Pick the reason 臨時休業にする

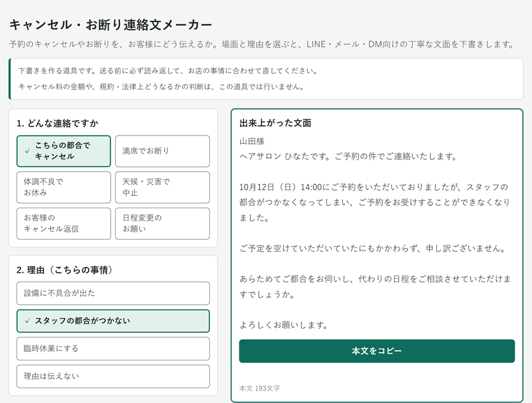(113, 349)
